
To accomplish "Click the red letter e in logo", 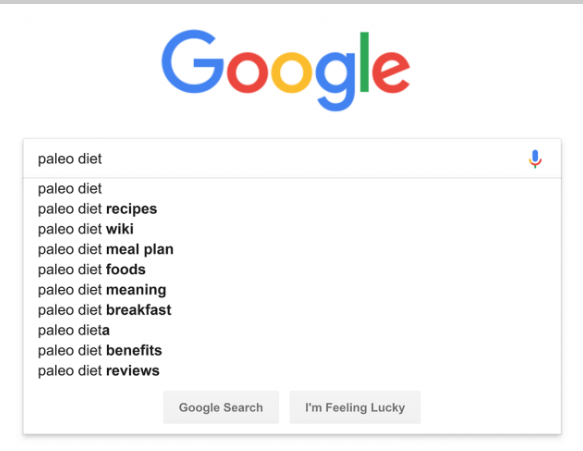I will tap(390, 73).
